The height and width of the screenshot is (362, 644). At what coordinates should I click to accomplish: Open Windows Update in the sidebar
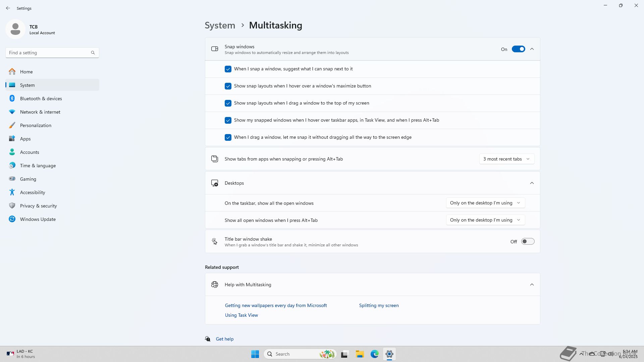click(x=38, y=219)
